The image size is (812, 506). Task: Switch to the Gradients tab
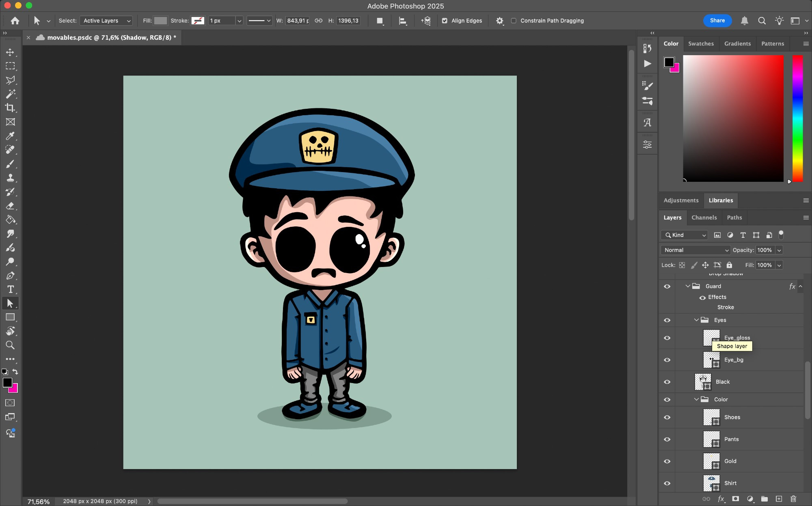coord(737,43)
